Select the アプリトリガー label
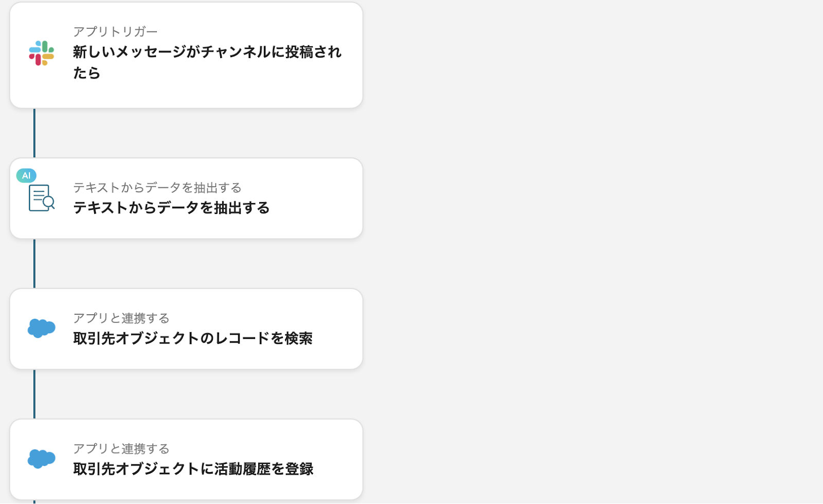 115,32
